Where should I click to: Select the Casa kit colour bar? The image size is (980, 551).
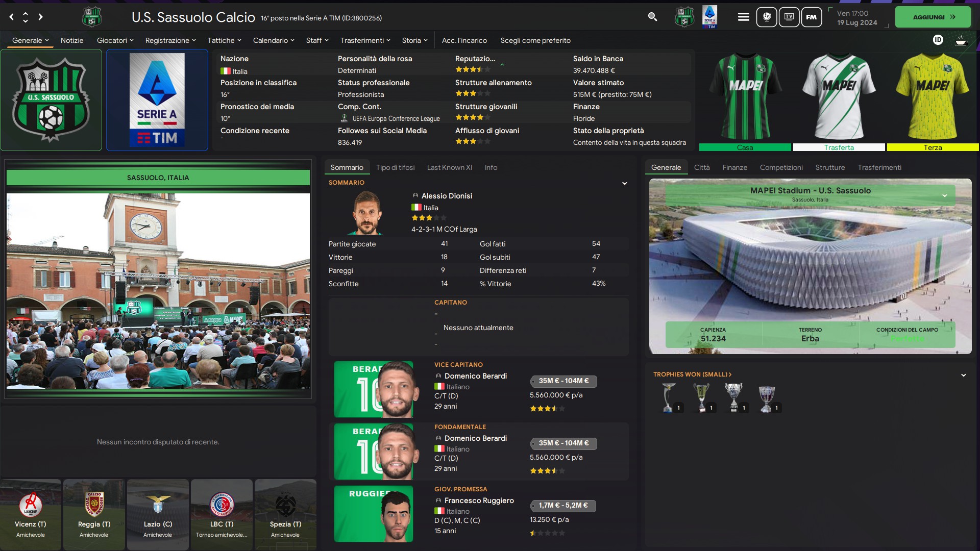745,147
